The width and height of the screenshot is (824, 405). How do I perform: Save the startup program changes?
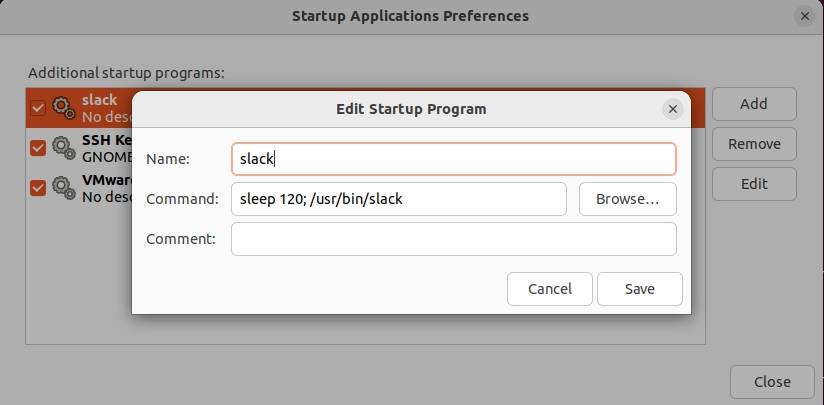tap(639, 289)
